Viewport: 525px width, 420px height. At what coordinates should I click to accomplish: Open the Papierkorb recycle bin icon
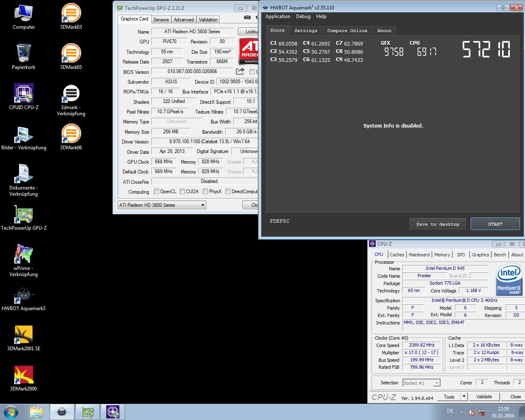[24, 57]
